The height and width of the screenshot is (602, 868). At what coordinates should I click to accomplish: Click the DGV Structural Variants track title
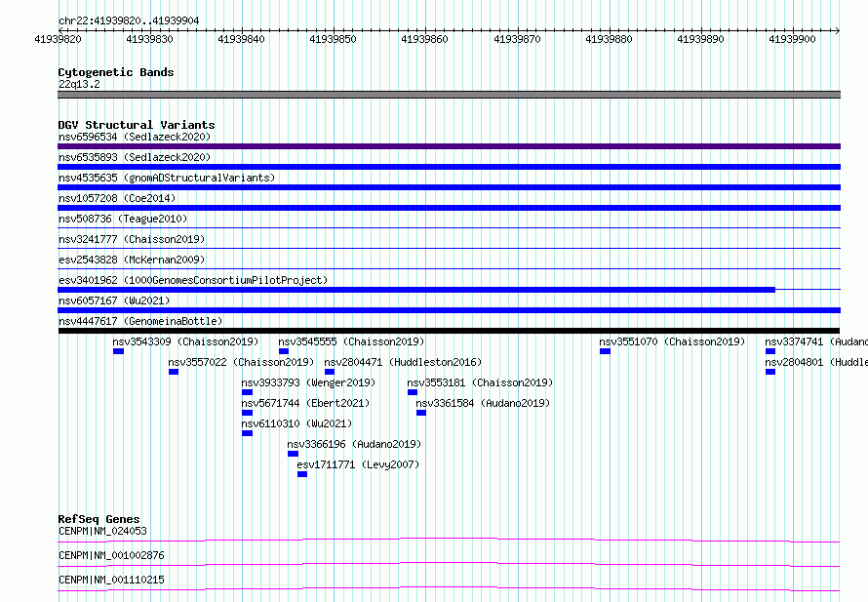137,125
